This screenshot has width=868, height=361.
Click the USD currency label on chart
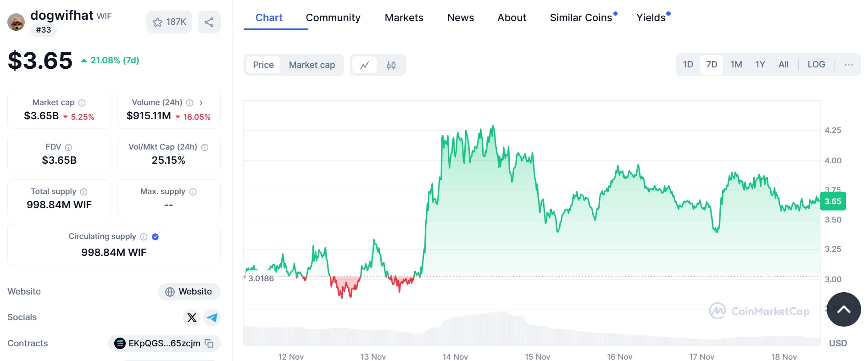click(x=838, y=343)
